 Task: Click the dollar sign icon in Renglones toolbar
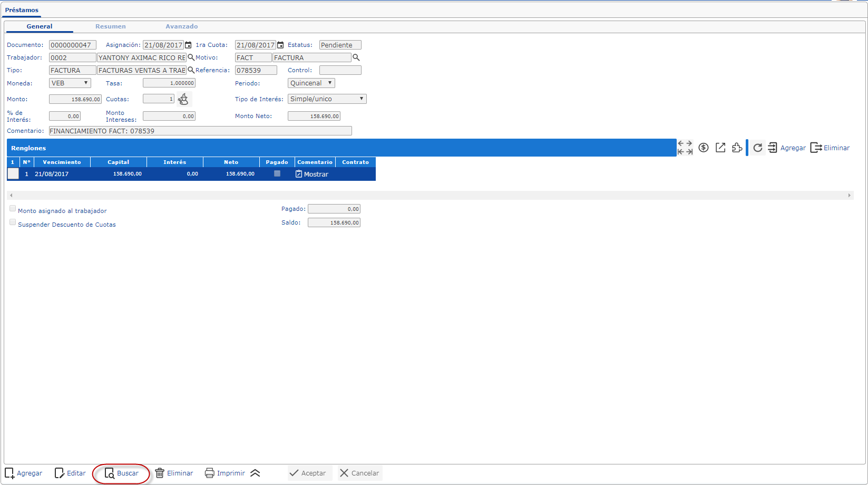[704, 148]
